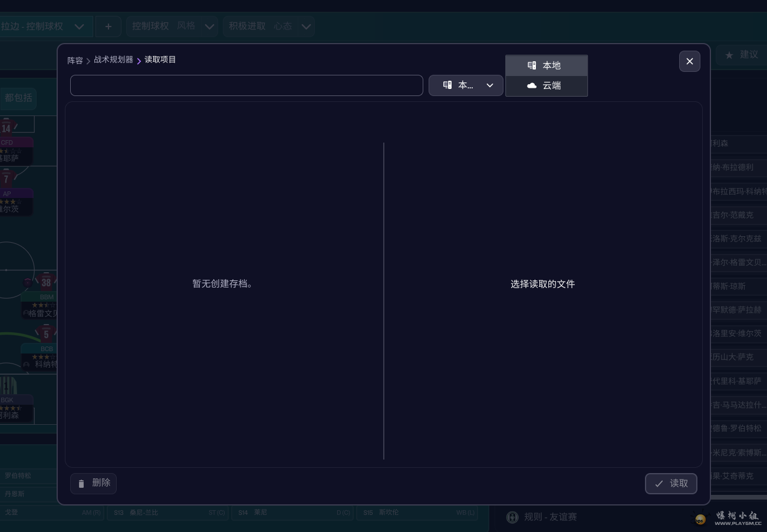Click the plus icon to add a new tactic

pyautogui.click(x=108, y=26)
